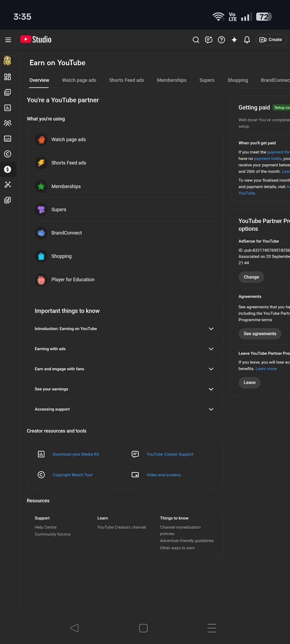This screenshot has width=290, height=644.
Task: Open the hamburger navigation menu
Action: coord(8,40)
